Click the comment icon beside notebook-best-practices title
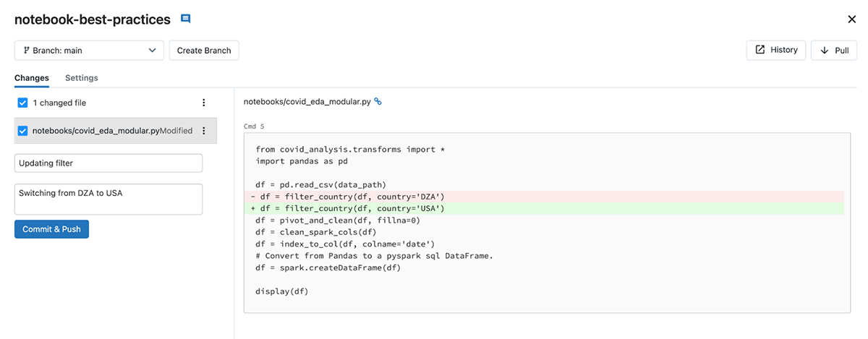868x339 pixels. point(186,19)
